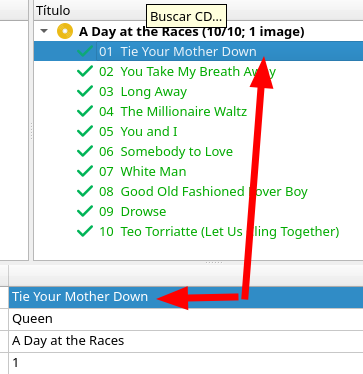The image size is (363, 374).
Task: Click green checkmark beside Teo Torriatte
Action: [x=85, y=231]
